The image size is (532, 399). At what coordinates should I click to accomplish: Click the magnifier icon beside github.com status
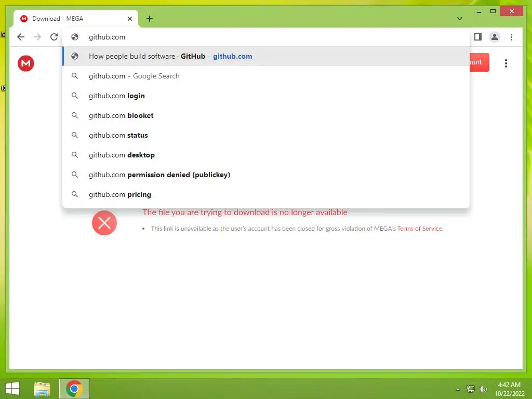coord(75,135)
